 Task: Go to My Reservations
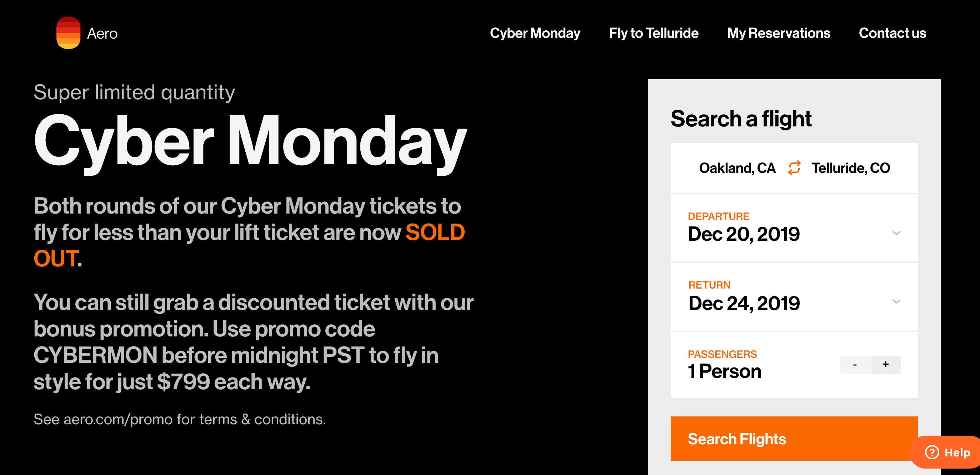[x=778, y=33]
